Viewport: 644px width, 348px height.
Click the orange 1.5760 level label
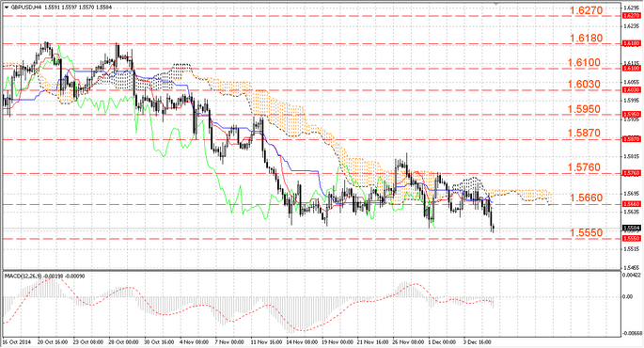[584, 167]
